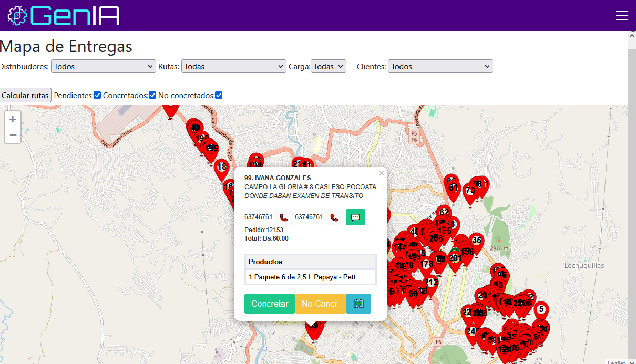Image resolution: width=636 pixels, height=364 pixels.
Task: Click the GenIA logo text
Action: (x=75, y=16)
